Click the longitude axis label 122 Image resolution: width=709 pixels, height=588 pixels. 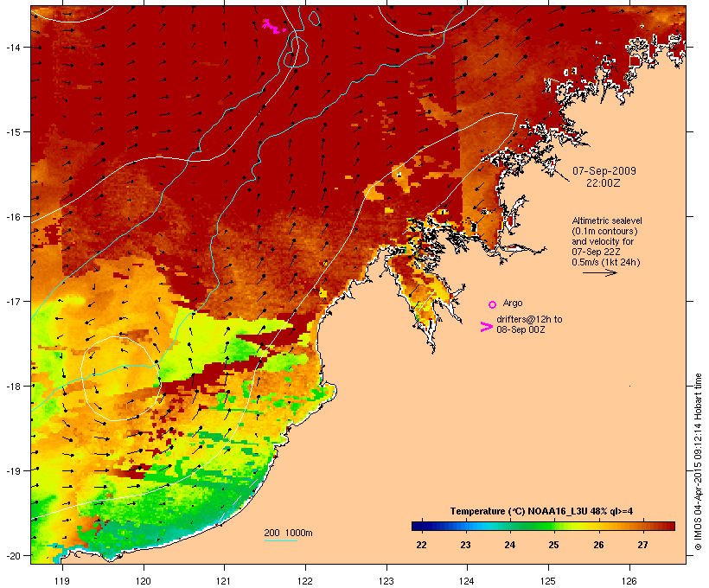tap(305, 581)
